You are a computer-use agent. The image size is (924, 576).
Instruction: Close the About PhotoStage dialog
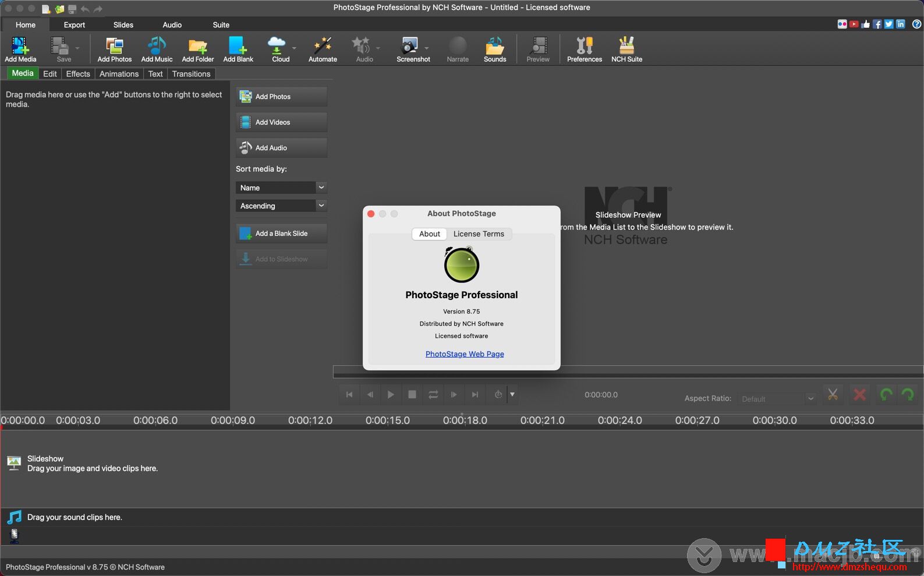[371, 214]
